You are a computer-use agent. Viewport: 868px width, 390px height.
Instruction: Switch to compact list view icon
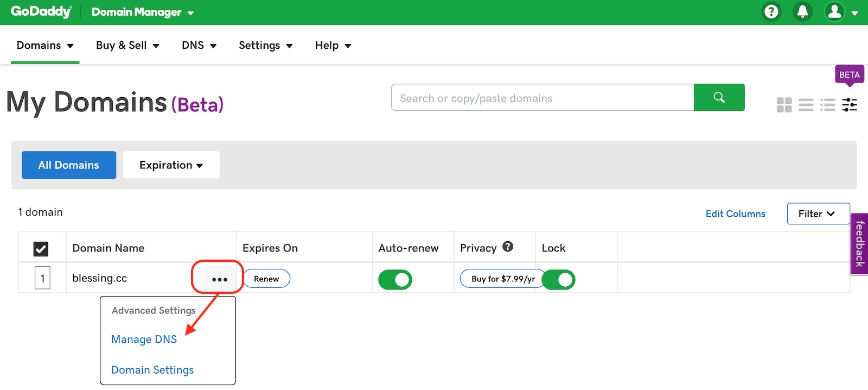[x=806, y=105]
